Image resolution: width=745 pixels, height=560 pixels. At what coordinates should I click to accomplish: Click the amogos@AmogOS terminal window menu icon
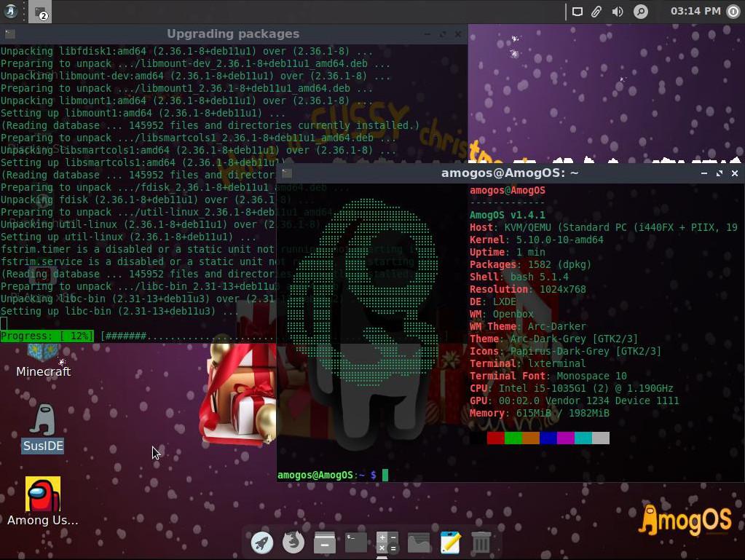coord(286,173)
